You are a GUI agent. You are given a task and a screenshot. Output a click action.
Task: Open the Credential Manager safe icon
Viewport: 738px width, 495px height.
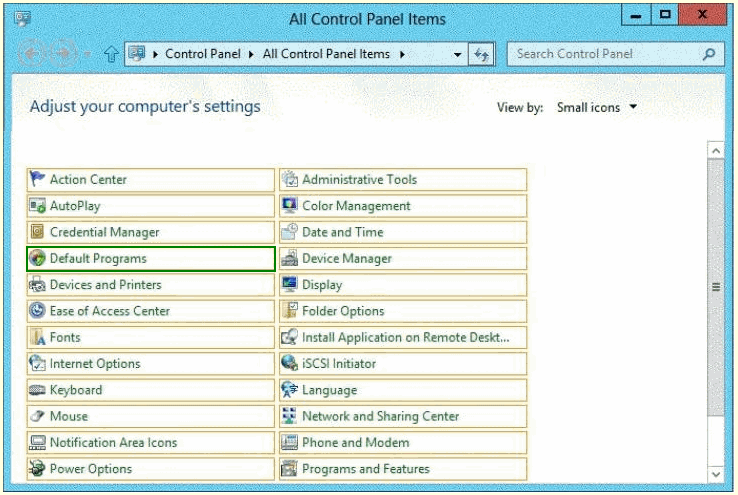point(37,232)
